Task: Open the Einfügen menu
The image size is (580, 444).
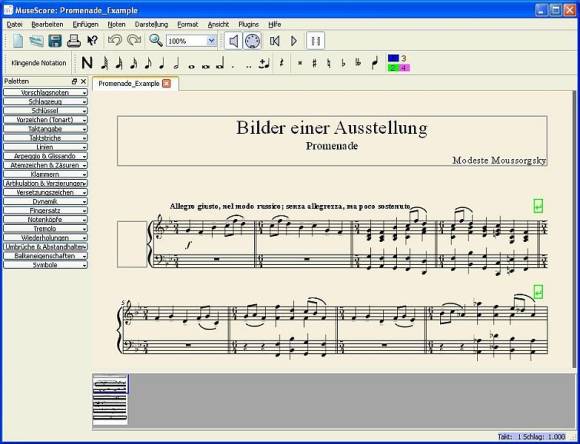Action: (85, 24)
